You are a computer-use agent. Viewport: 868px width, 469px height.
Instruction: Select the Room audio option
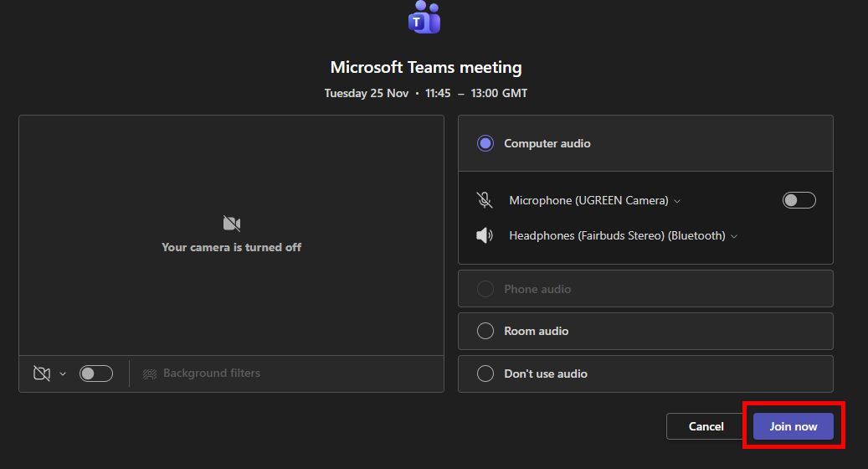pos(485,331)
